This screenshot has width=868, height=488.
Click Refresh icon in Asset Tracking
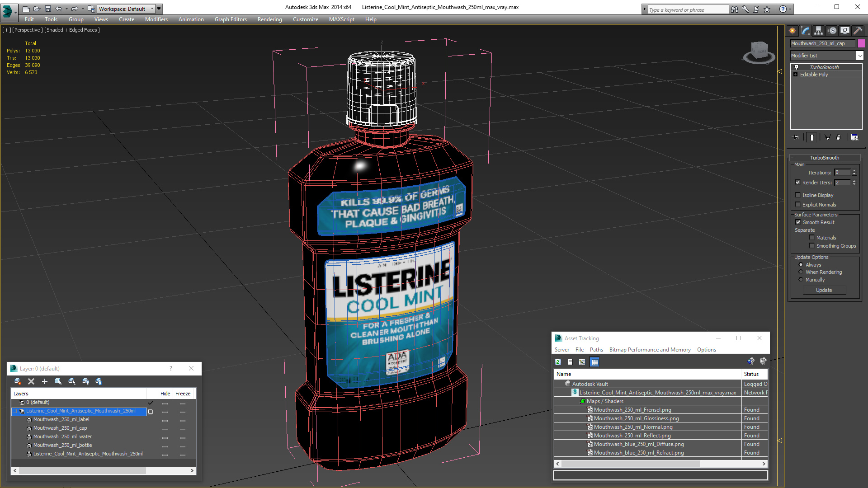pyautogui.click(x=558, y=362)
